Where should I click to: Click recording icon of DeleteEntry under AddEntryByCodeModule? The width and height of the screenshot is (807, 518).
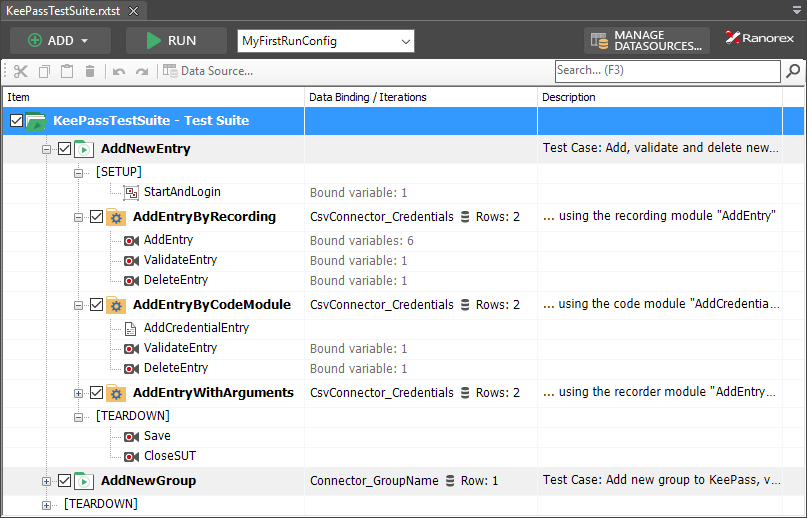pos(131,369)
